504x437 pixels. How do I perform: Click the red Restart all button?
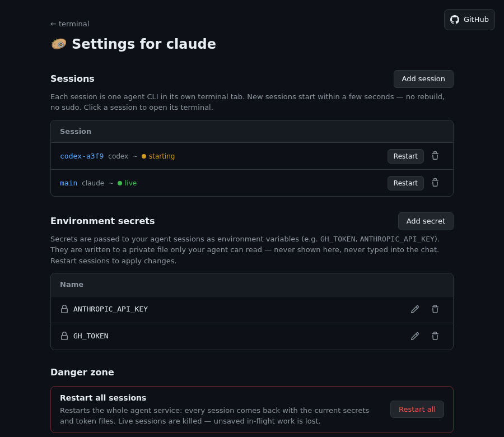pyautogui.click(x=417, y=410)
